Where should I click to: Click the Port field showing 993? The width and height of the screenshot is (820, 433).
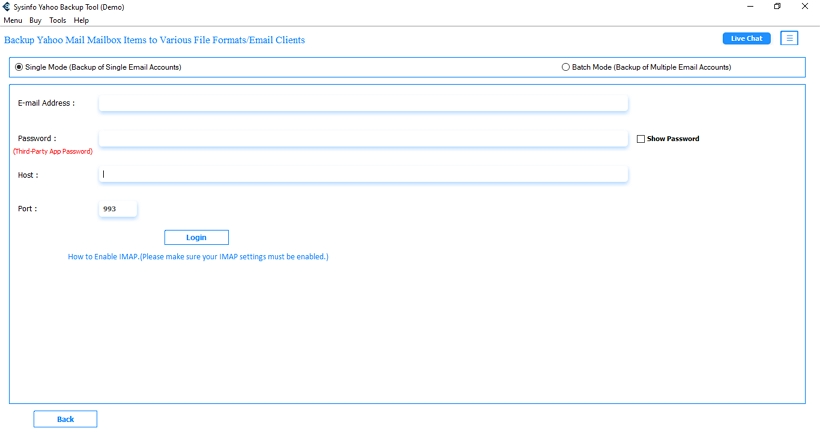118,209
